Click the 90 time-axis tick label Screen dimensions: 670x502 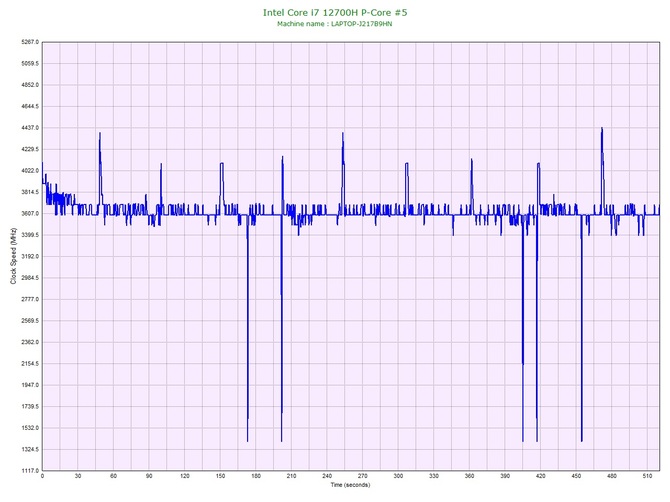point(149,476)
